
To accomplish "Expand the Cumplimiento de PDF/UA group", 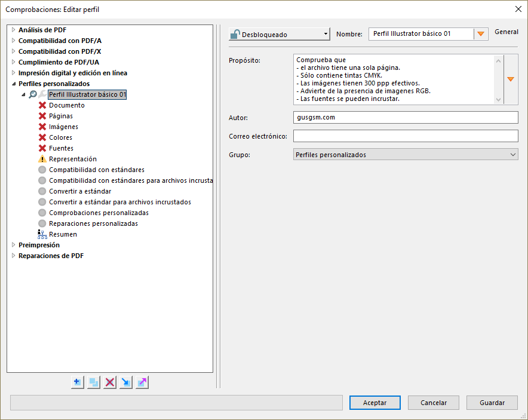I will [x=14, y=62].
